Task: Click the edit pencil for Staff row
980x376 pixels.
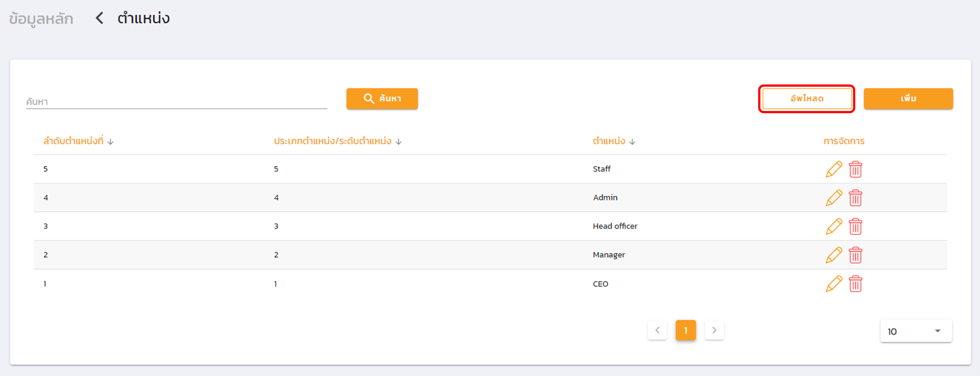Action: [833, 169]
